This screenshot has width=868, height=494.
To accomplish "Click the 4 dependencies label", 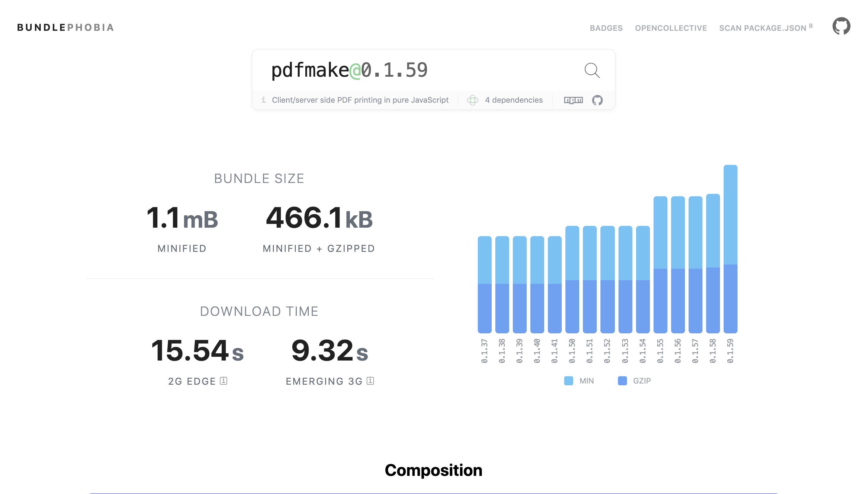I will (514, 100).
